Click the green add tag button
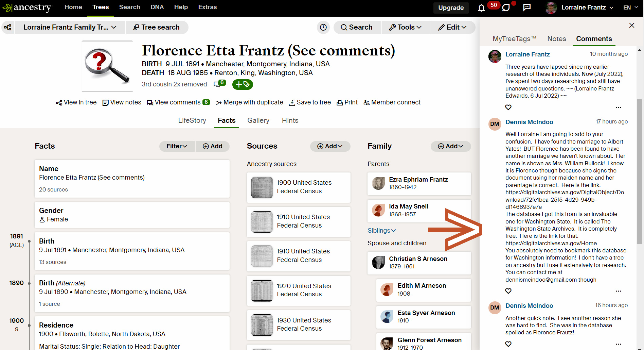 pos(243,84)
